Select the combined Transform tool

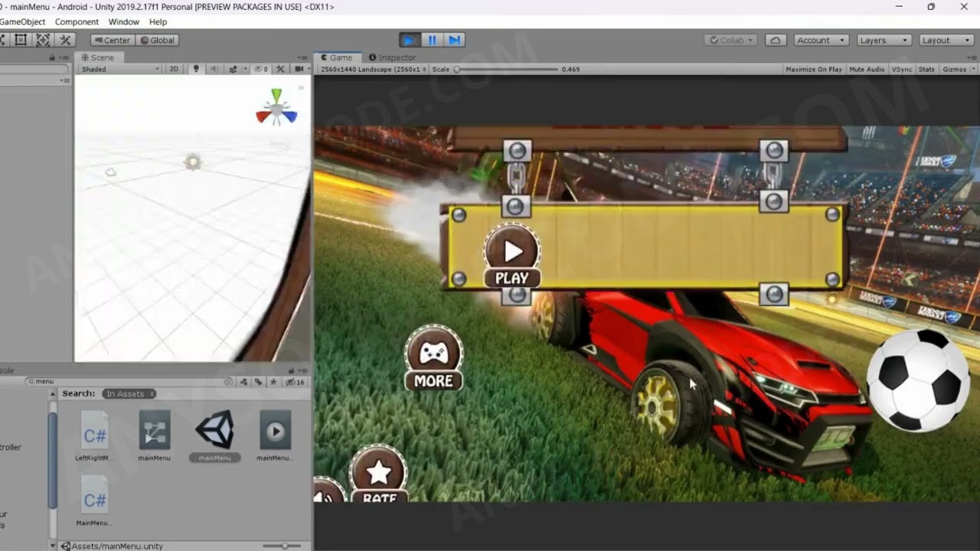[x=43, y=40]
